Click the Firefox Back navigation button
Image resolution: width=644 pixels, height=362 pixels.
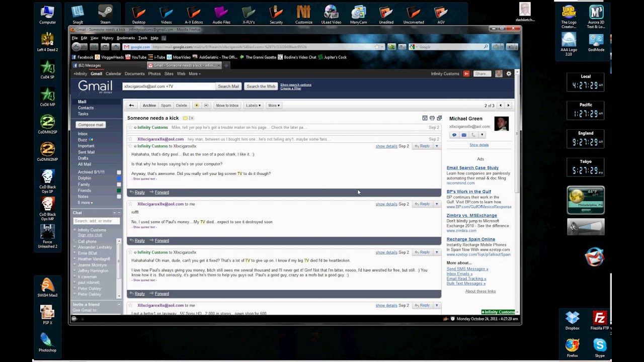pos(76,47)
